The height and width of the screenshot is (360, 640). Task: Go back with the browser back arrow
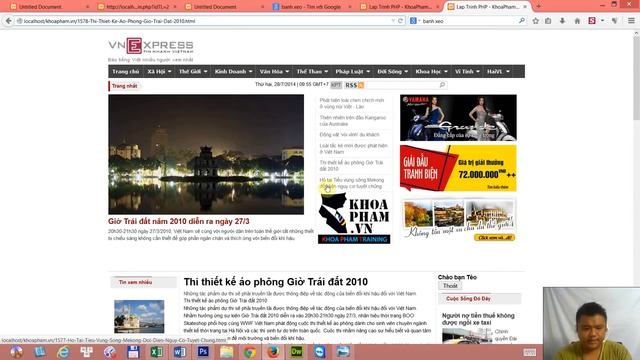click(x=8, y=21)
